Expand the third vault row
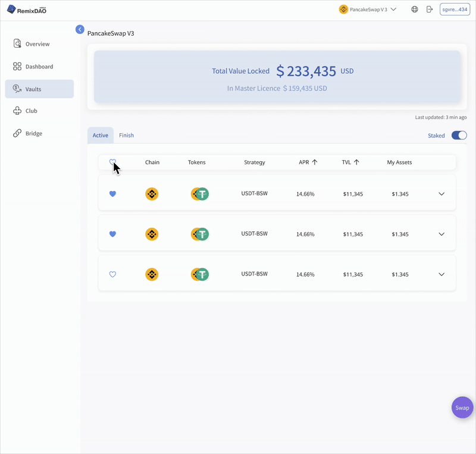 tap(441, 274)
